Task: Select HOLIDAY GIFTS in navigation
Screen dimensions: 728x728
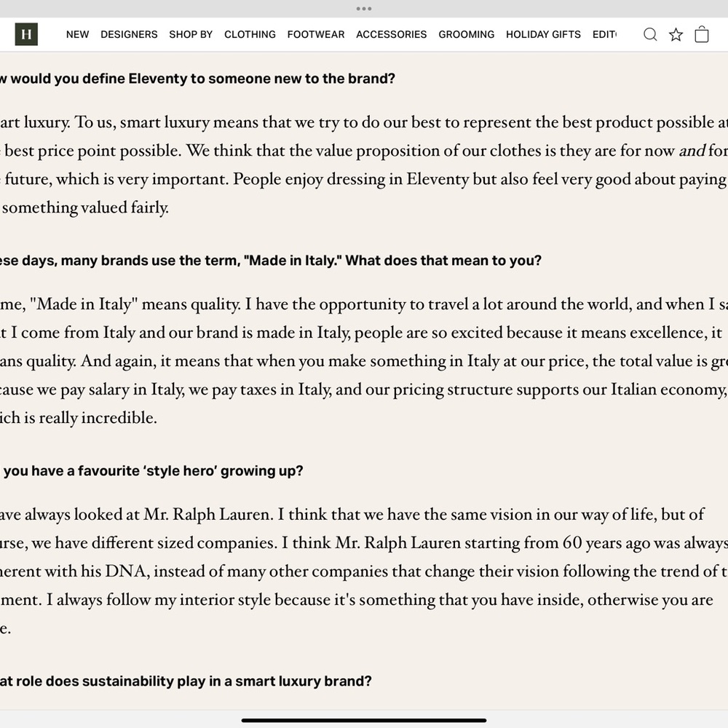Action: (x=543, y=34)
